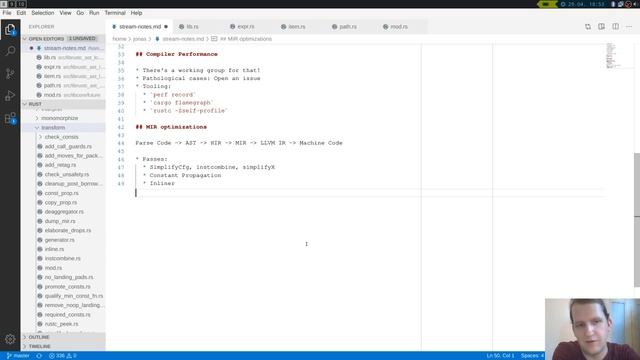Click the bluetooth icon in system tray
640x360 pixels.
pos(613,4)
